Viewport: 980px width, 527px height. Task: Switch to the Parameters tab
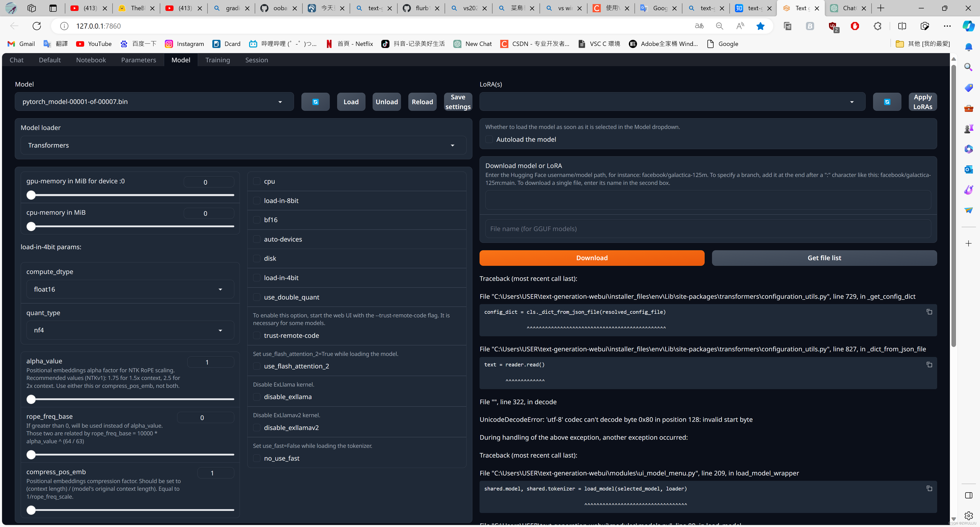(139, 60)
